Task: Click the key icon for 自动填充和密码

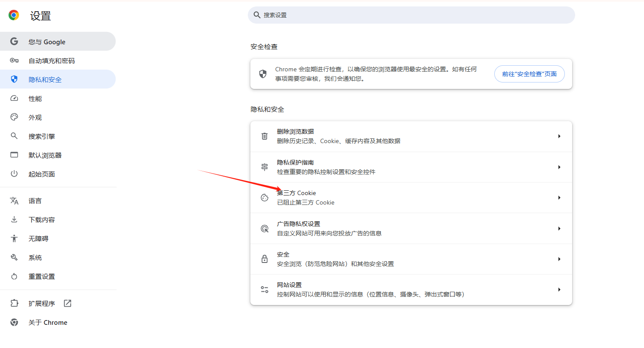Action: (x=14, y=61)
